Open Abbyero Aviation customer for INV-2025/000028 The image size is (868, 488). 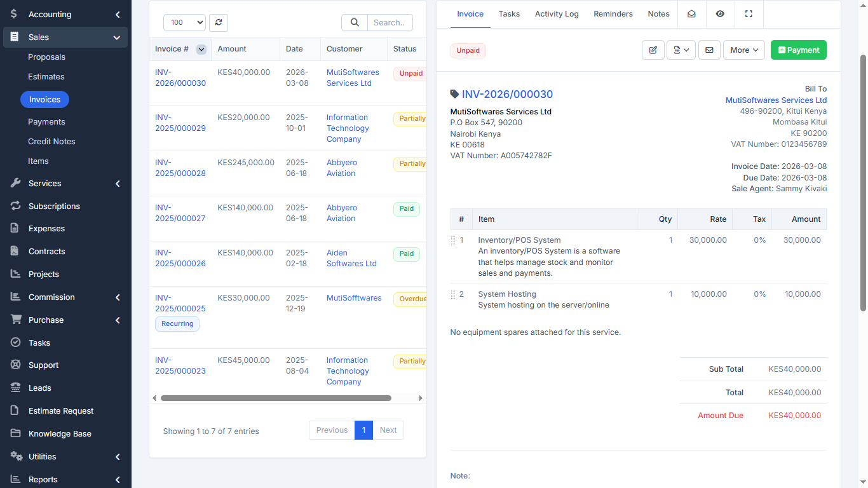[x=342, y=168]
